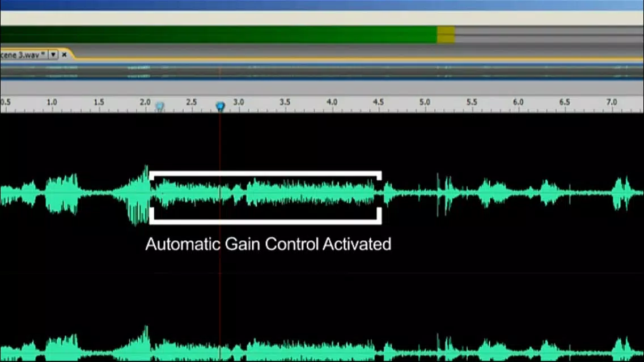The image size is (644, 362).
Task: Click the 1.5 label on the time ruler
Action: pos(99,102)
